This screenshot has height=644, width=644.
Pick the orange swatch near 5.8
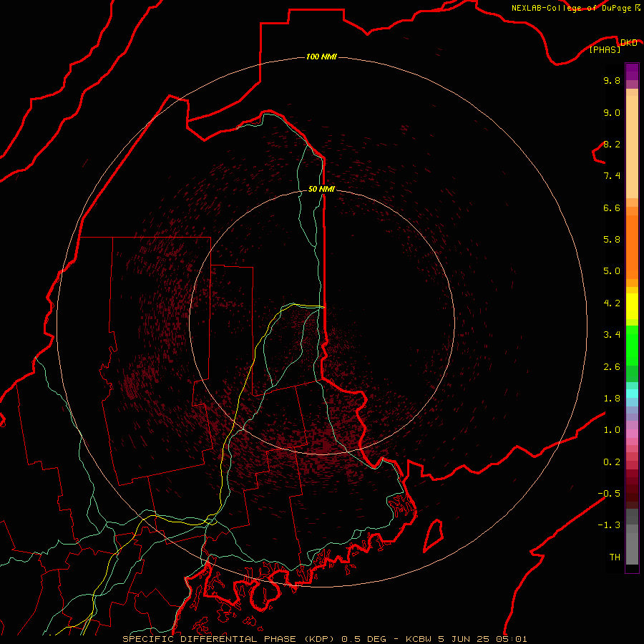click(x=632, y=248)
